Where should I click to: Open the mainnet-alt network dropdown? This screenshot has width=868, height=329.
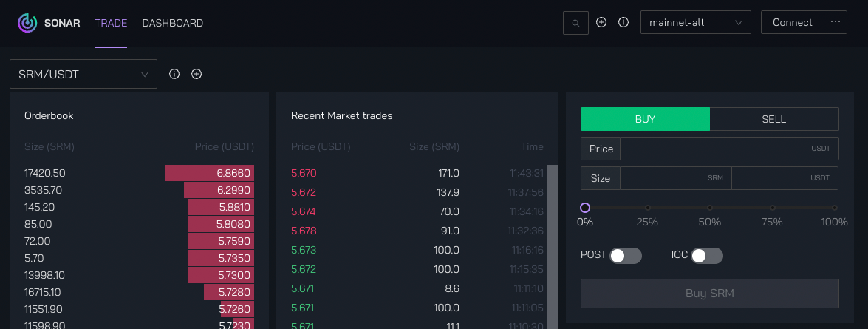(x=694, y=23)
